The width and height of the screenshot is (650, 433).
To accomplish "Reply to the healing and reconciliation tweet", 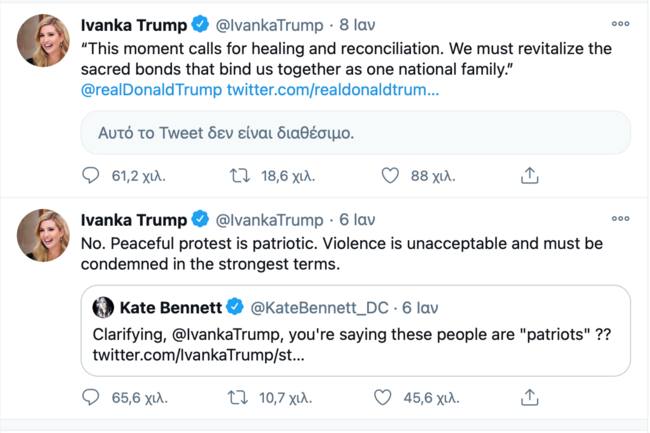I will tap(92, 176).
